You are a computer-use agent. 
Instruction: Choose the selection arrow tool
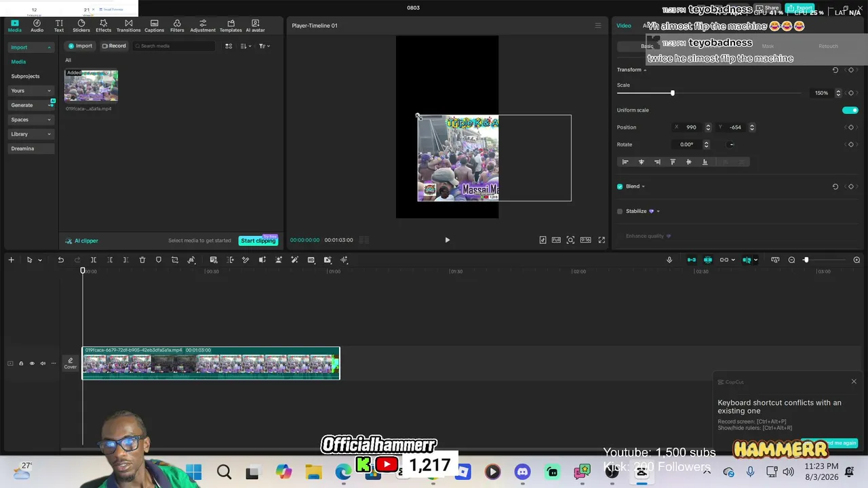(29, 260)
